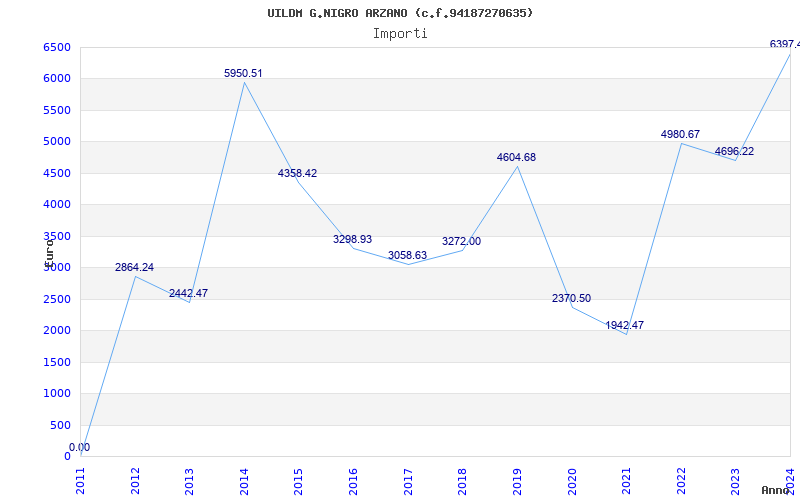The width and height of the screenshot is (800, 500).
Task: Click the 2013 year axis label
Action: click(x=189, y=481)
